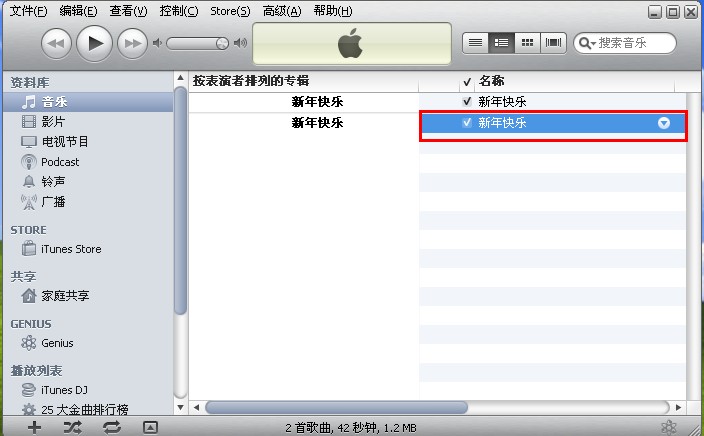Start playback with the Play button
Screen dimensions: 704x436
[x=94, y=44]
